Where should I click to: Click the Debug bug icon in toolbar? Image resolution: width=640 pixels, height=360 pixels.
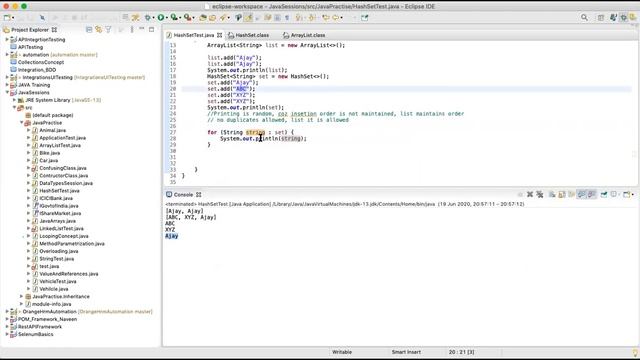[x=148, y=18]
